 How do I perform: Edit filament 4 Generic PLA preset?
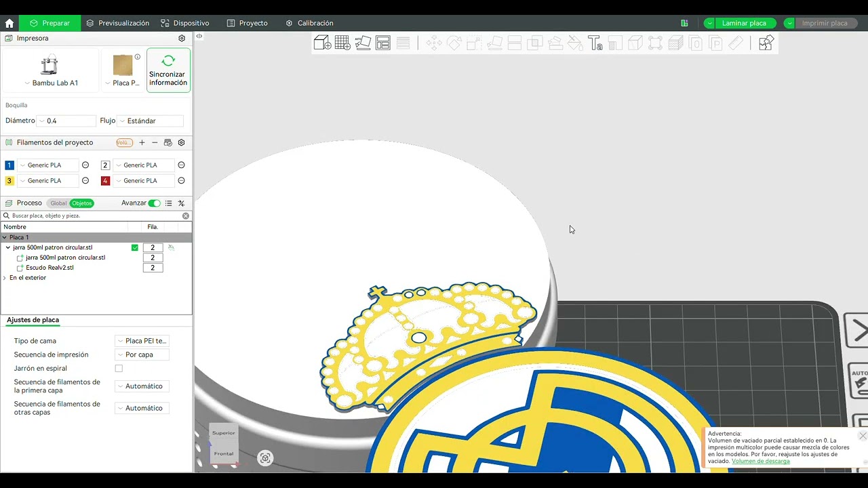[x=181, y=181]
